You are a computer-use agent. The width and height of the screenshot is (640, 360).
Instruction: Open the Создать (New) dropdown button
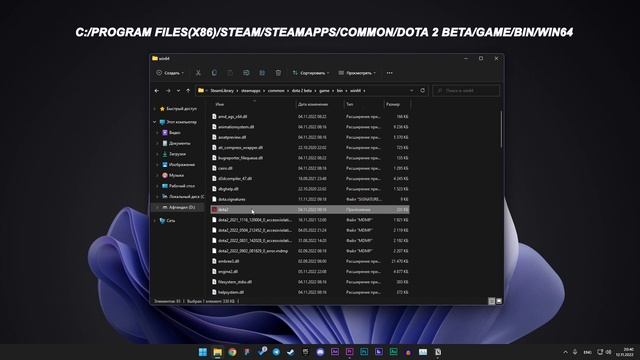[x=170, y=73]
